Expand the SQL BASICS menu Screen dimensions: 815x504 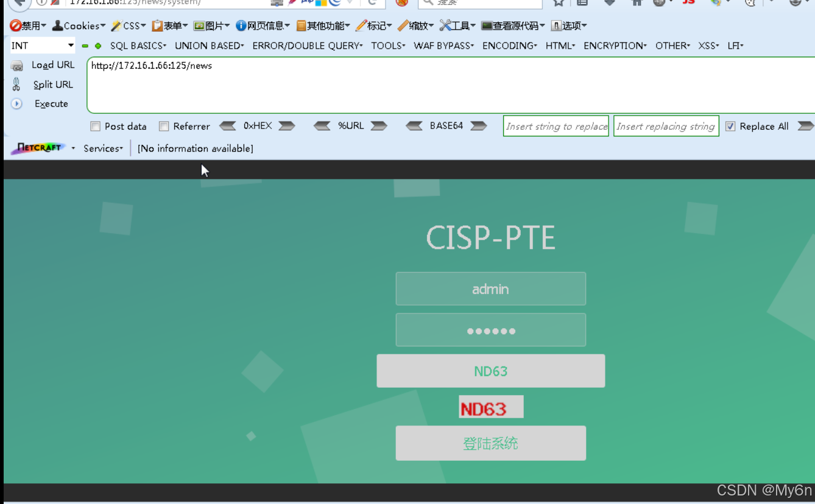[x=138, y=46]
